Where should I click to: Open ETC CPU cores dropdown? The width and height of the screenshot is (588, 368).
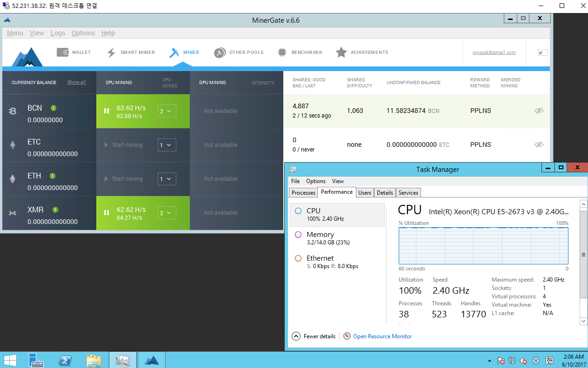pyautogui.click(x=167, y=145)
